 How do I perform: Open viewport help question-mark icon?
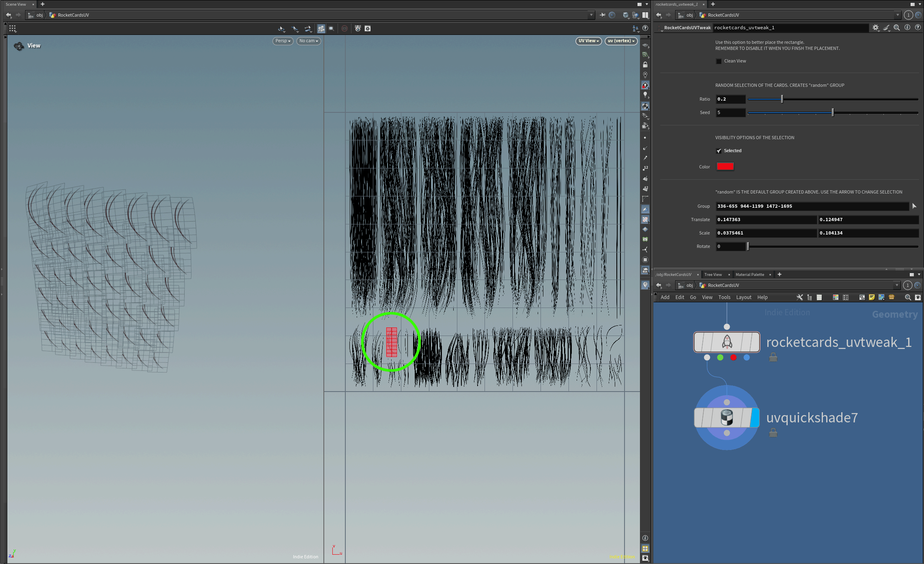[645, 28]
